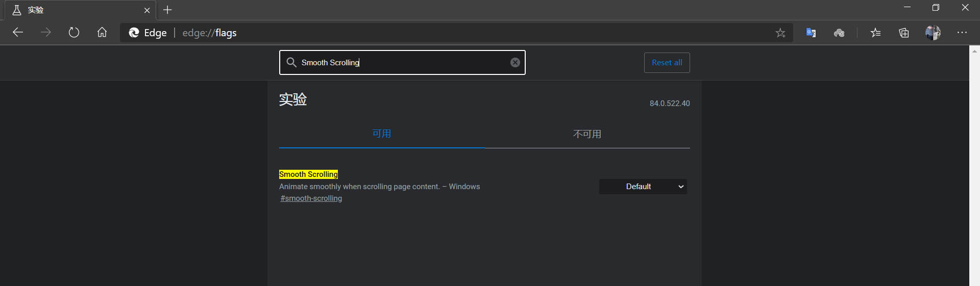Clear the flags search text

point(515,62)
